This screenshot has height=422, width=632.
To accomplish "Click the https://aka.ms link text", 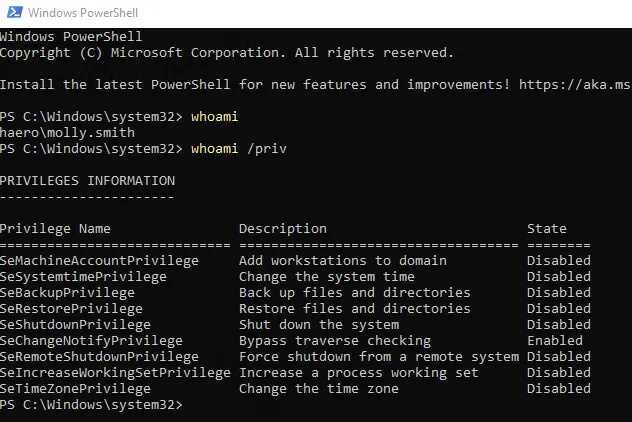I will (x=575, y=85).
